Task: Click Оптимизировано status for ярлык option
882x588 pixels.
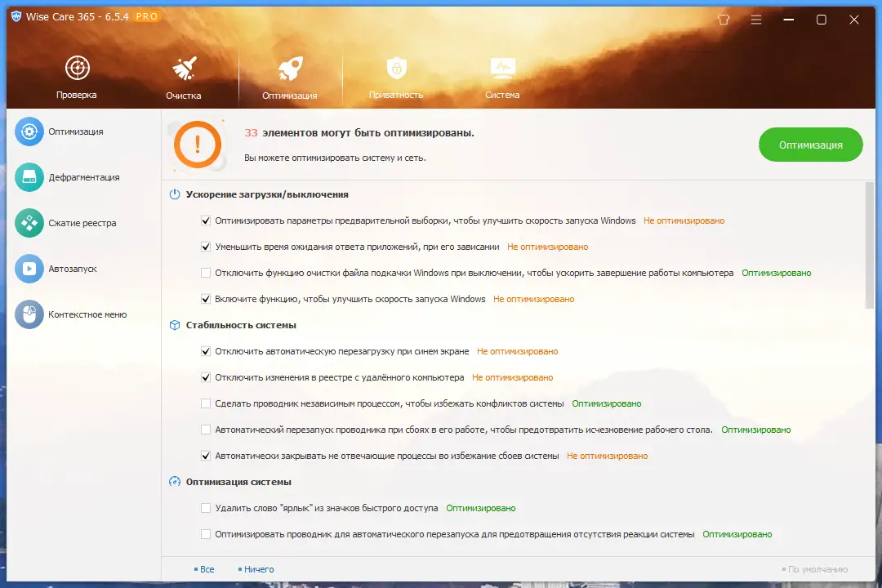Action: [x=481, y=508]
